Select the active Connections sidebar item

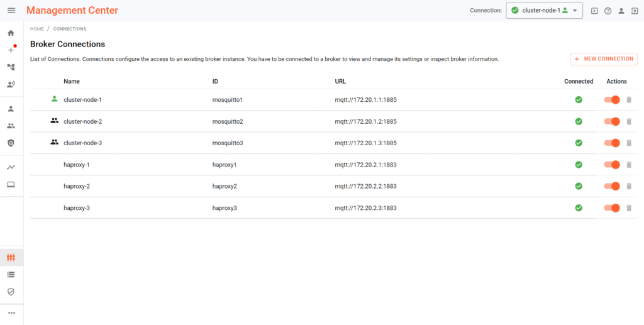(x=11, y=258)
